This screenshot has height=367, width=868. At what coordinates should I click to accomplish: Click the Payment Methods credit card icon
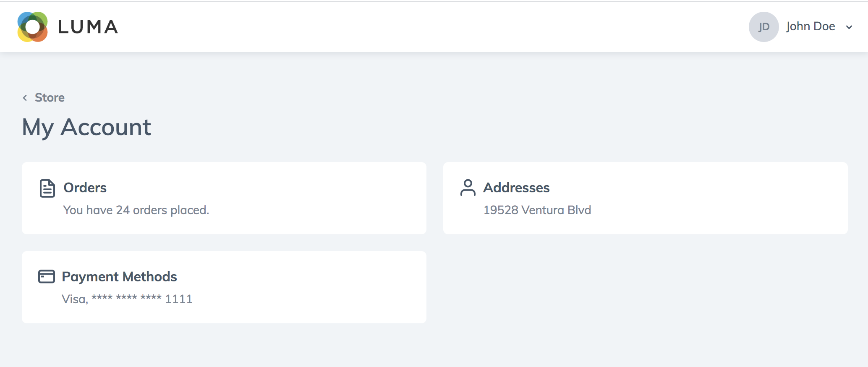point(47,277)
